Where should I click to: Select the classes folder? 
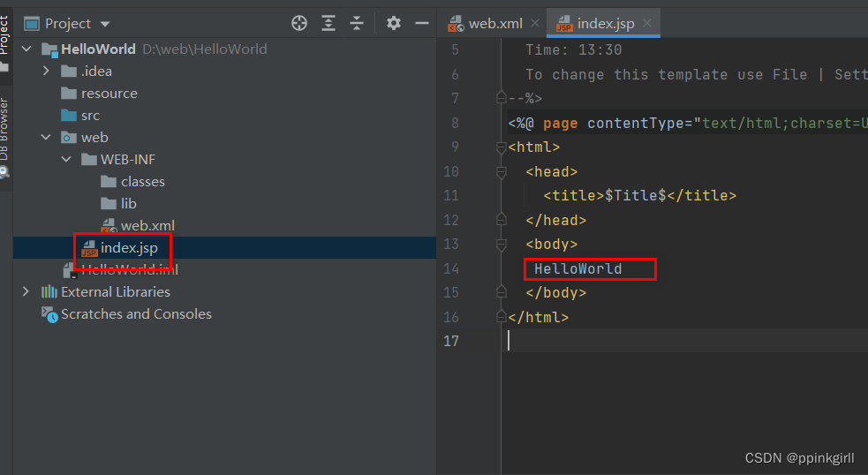click(x=143, y=182)
